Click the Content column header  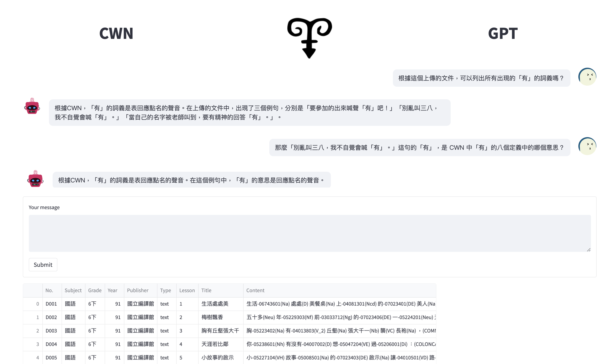click(255, 291)
